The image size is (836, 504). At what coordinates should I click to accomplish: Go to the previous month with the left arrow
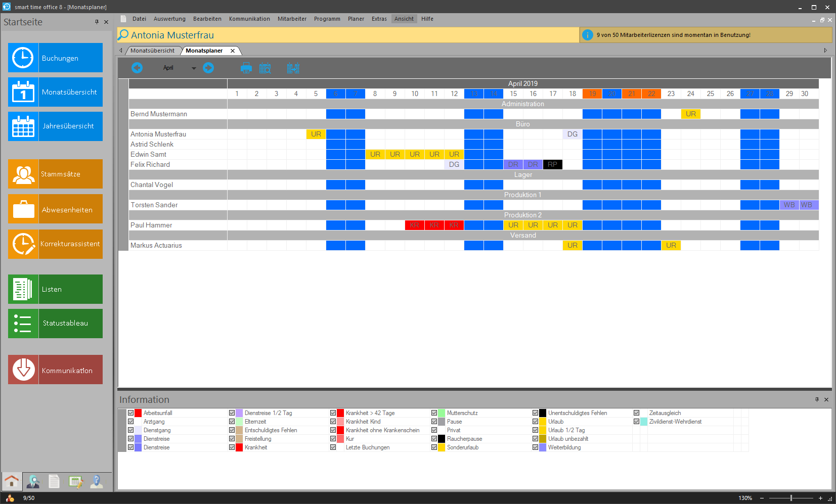click(137, 68)
